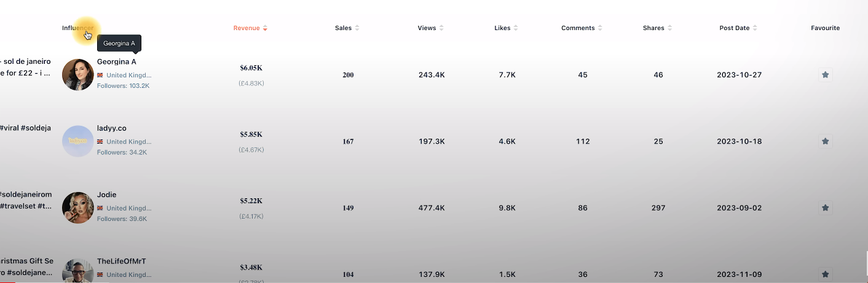Click the Shares column sort icon
868x283 pixels.
[x=670, y=28]
